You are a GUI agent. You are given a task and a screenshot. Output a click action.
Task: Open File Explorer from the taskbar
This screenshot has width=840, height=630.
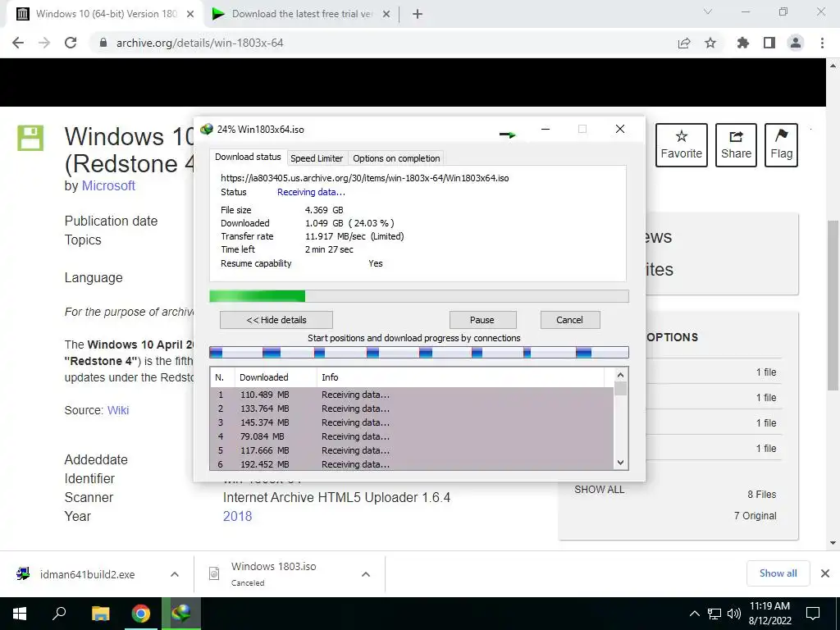point(100,614)
